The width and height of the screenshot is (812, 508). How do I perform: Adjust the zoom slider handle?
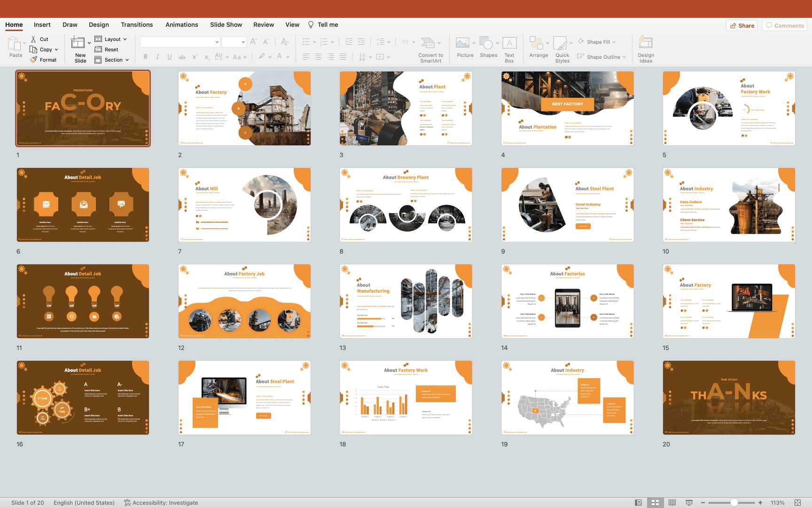[x=734, y=502]
